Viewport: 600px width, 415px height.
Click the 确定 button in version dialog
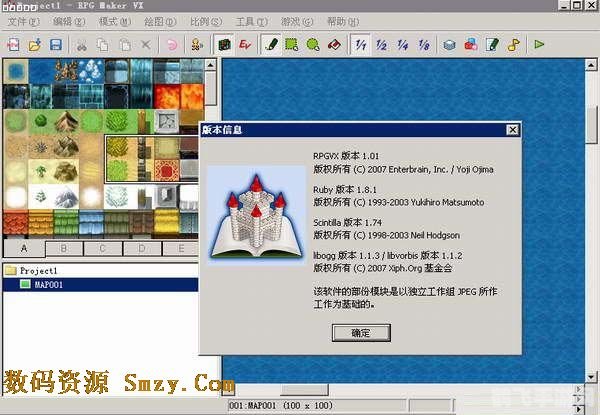(x=361, y=333)
